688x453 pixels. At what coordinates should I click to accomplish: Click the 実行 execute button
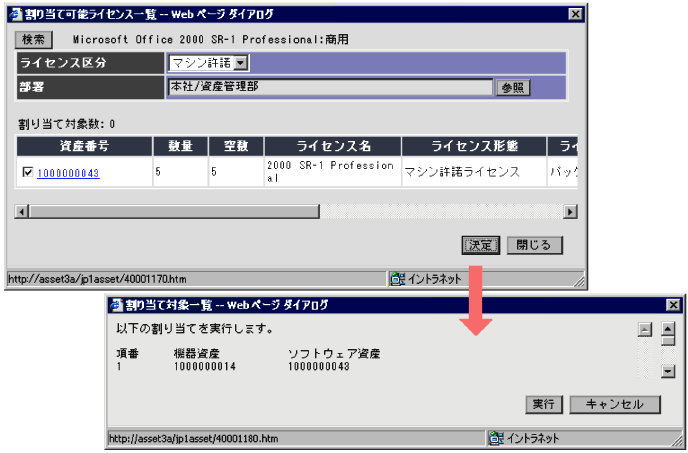(x=544, y=404)
